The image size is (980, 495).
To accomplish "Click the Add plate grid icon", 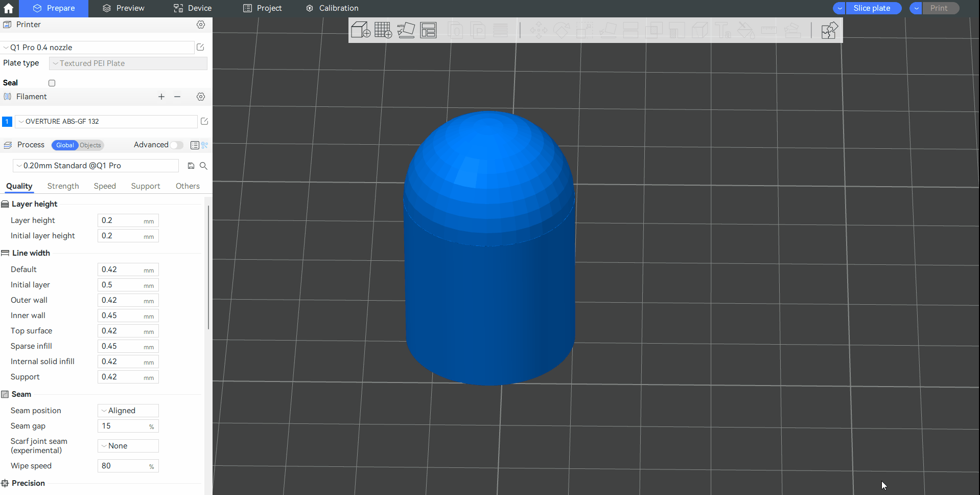I will pyautogui.click(x=383, y=30).
